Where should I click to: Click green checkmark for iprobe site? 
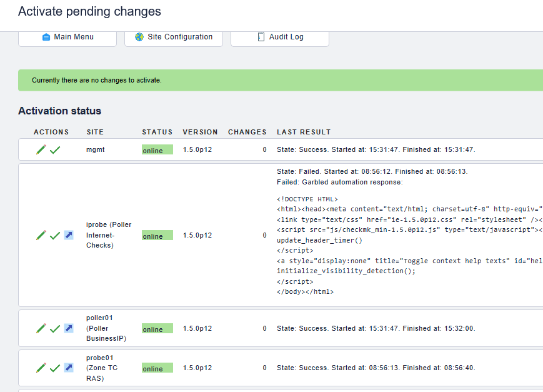click(55, 236)
